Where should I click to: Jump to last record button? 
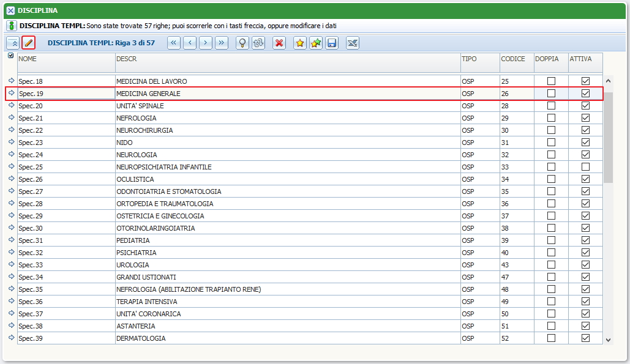tap(222, 43)
